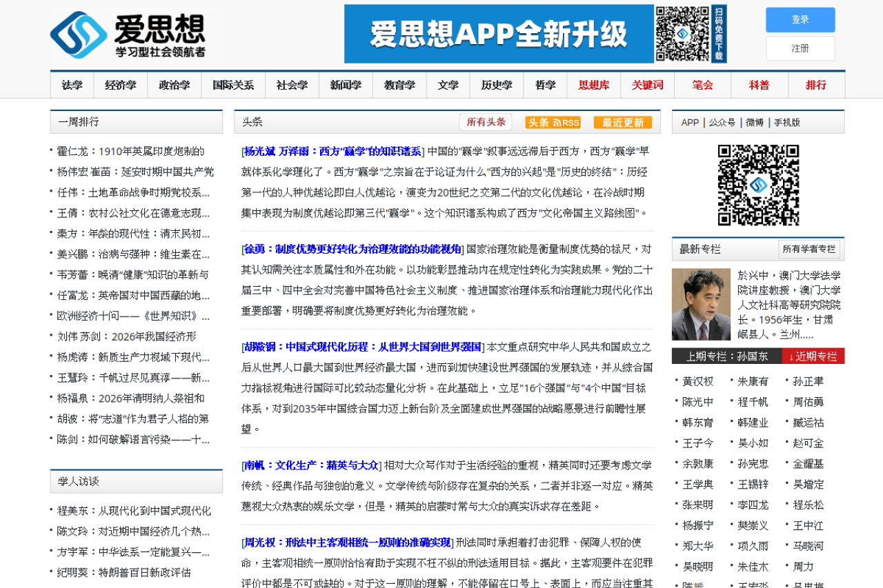Screen dimensions: 883x588
Task: Open the 微博 link in the sidebar header
Action: coord(755,123)
